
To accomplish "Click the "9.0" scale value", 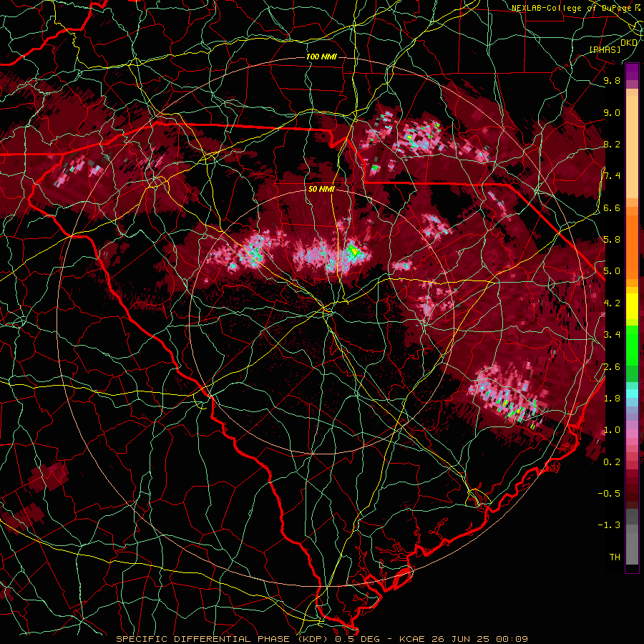I will click(612, 112).
